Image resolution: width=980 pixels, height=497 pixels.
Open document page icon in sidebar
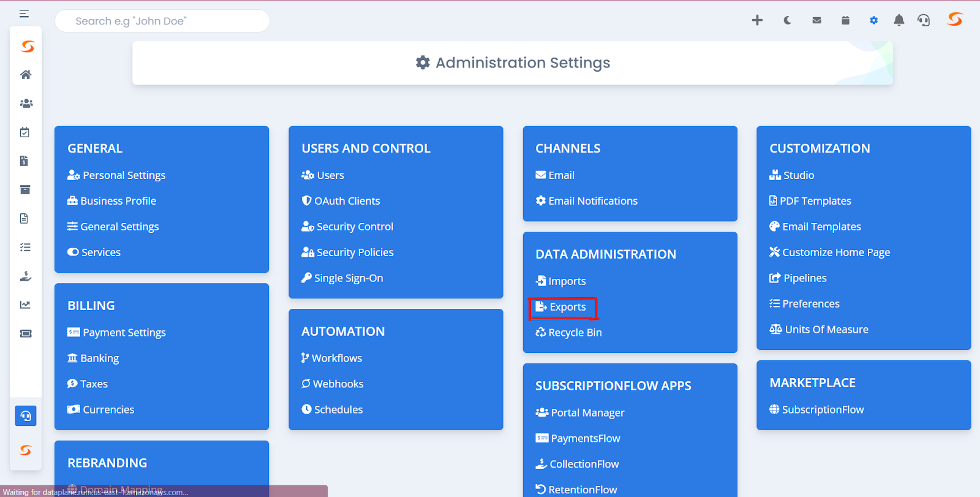(x=24, y=219)
